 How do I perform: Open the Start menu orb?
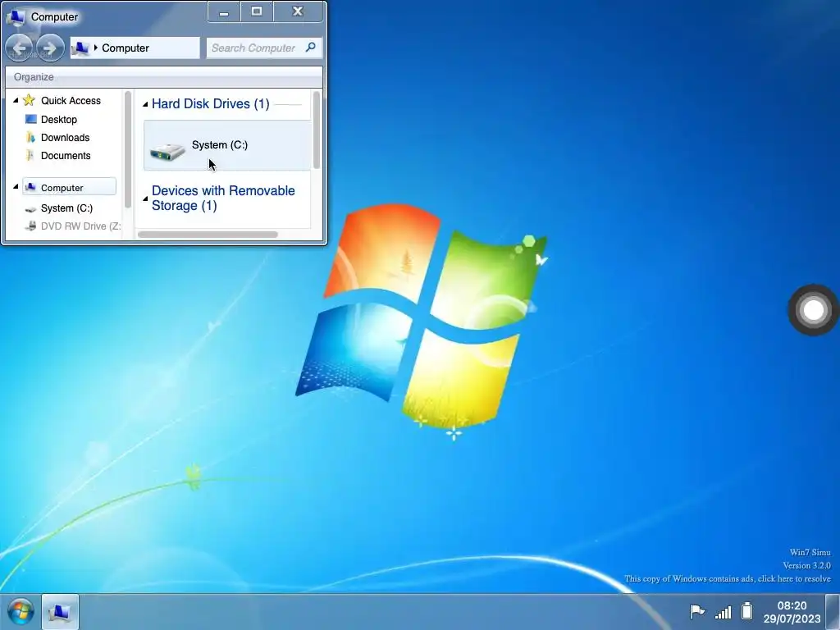tap(21, 611)
